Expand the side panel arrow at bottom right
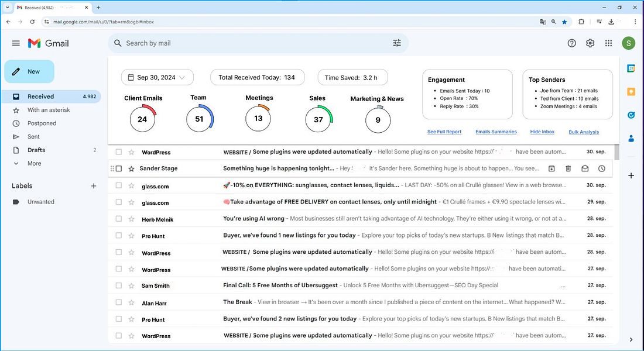The image size is (644, 351). click(631, 339)
